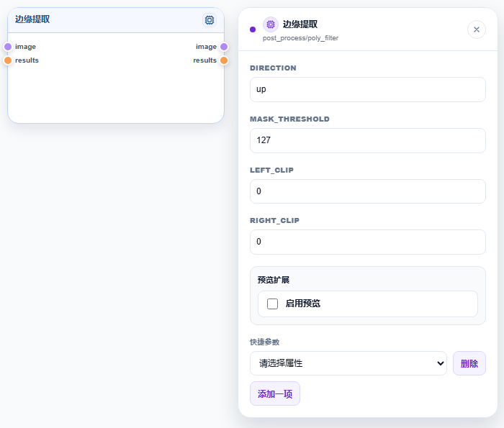The image size is (504, 428).
Task: Click the purple gear icon in panel header
Action: tap(271, 24)
